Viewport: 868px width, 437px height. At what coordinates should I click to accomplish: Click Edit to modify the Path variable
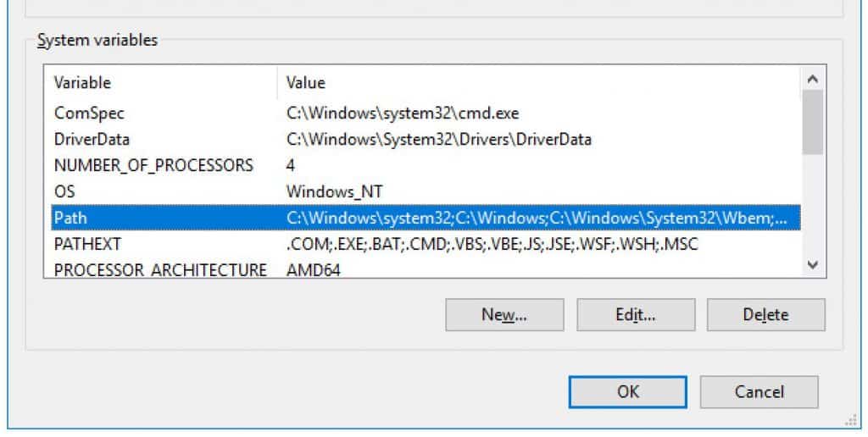(636, 315)
